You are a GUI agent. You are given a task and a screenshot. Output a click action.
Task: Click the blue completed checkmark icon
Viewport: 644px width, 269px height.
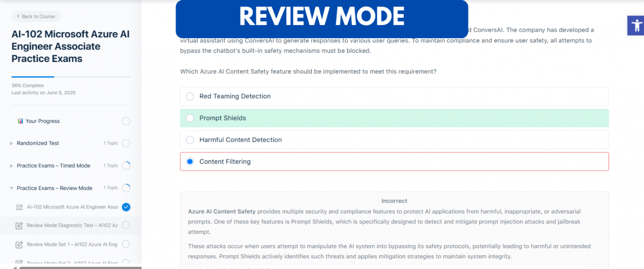[126, 207]
